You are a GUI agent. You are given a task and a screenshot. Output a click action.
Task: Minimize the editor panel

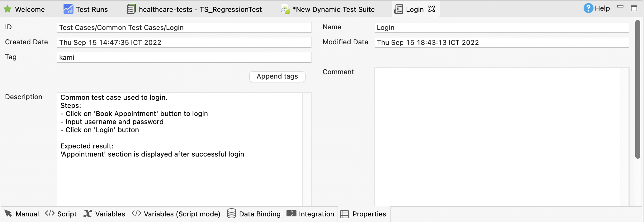click(x=620, y=7)
